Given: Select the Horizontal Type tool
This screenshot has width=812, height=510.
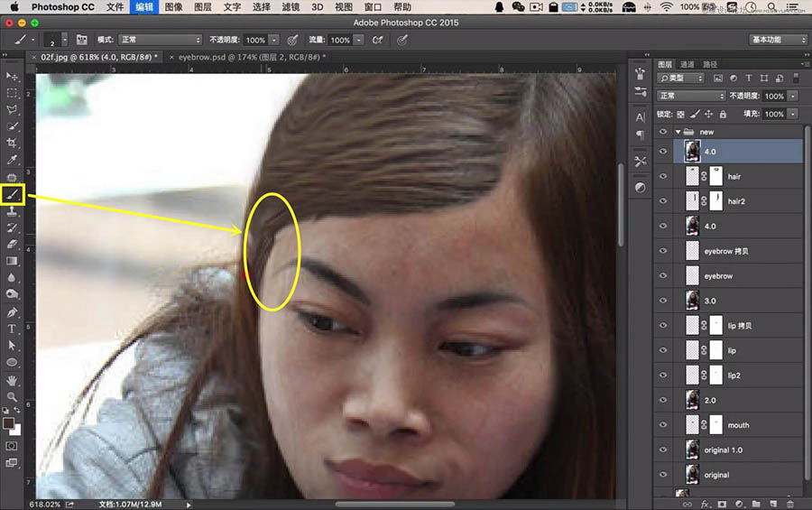Looking at the screenshot, I should 12,329.
